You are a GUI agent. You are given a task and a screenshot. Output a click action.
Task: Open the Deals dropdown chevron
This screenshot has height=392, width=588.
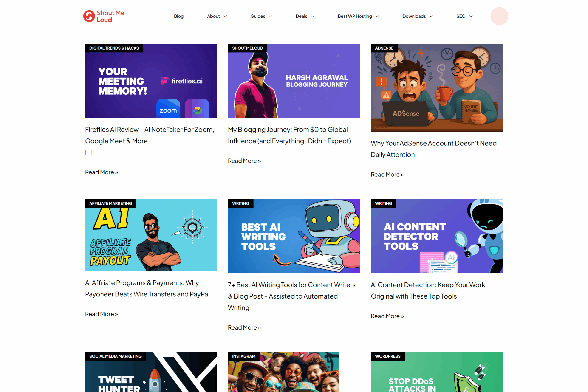tap(313, 17)
